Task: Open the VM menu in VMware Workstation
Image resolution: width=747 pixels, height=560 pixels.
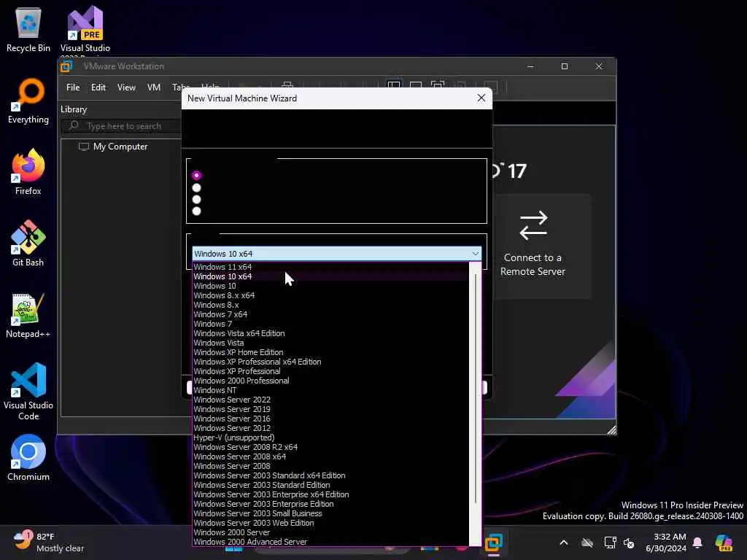Action: click(153, 87)
